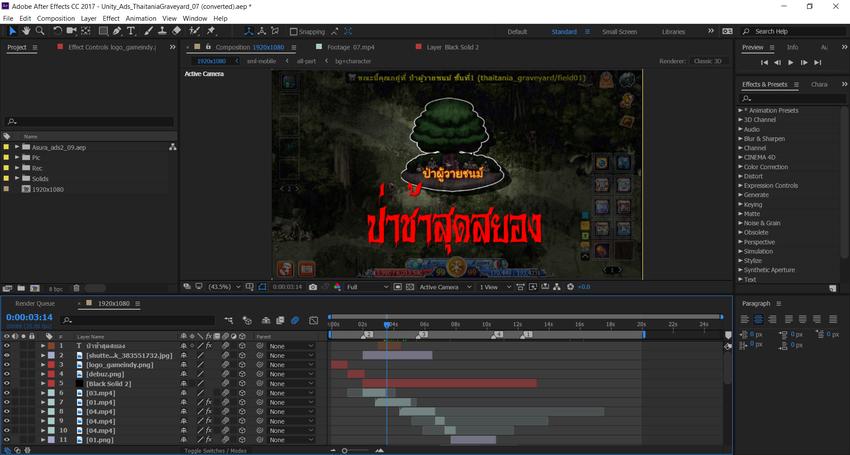
Task: Toggle Motion Blur enable in timeline
Action: [295, 321]
